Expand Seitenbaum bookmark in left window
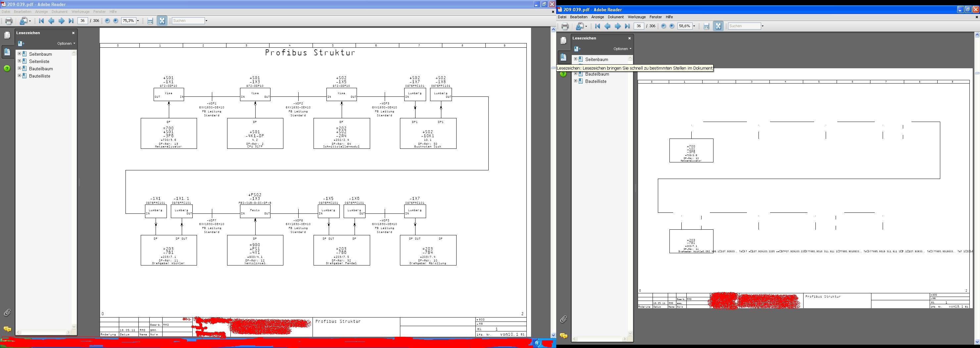Viewport: 980px width, 348px height. click(x=20, y=54)
